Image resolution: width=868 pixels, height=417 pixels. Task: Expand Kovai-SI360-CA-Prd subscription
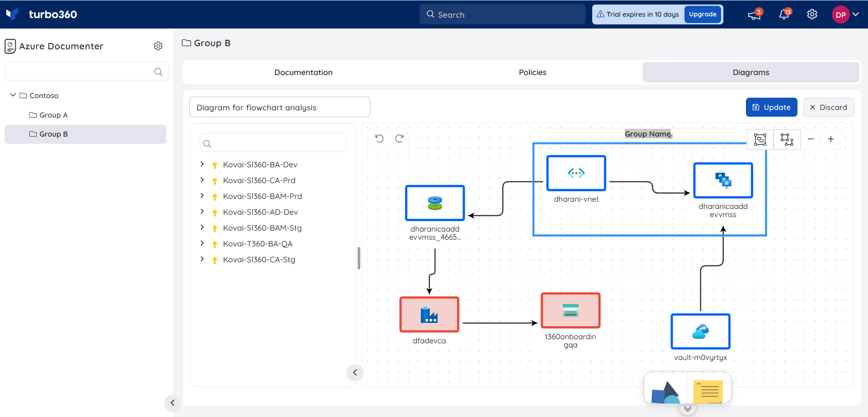point(202,180)
